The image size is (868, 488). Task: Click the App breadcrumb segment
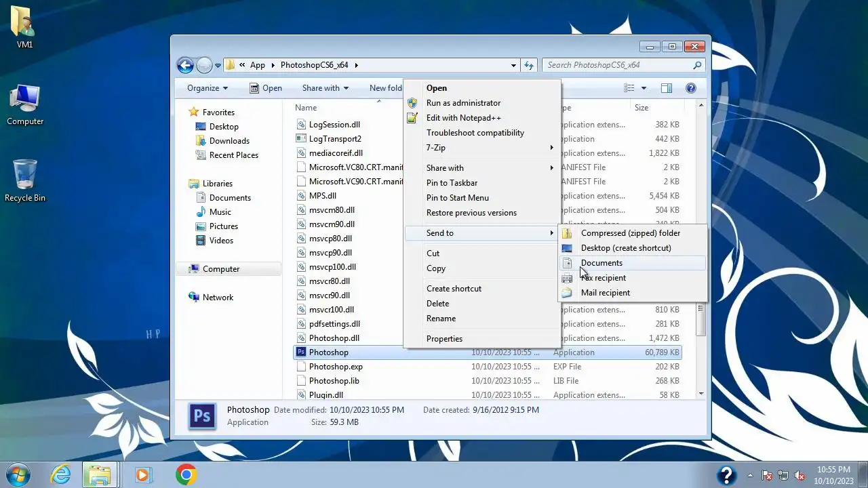(x=258, y=65)
